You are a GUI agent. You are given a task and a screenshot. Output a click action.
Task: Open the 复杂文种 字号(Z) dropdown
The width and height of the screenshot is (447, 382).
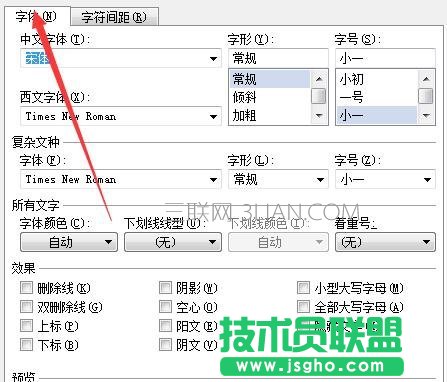click(x=427, y=180)
